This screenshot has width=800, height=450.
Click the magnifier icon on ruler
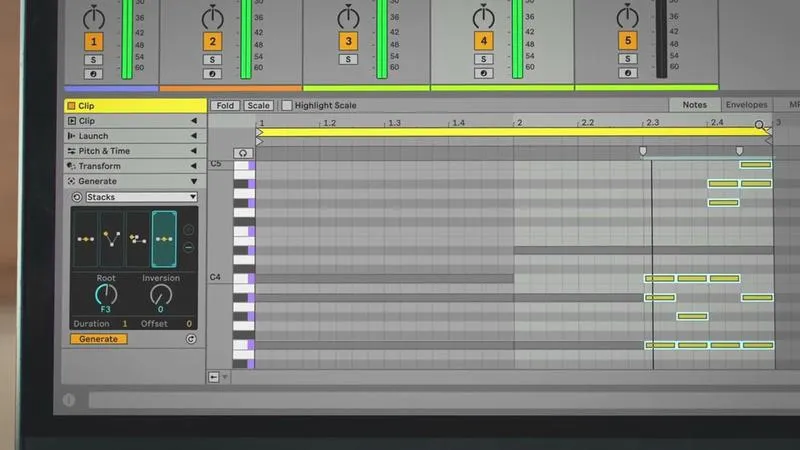(x=759, y=125)
